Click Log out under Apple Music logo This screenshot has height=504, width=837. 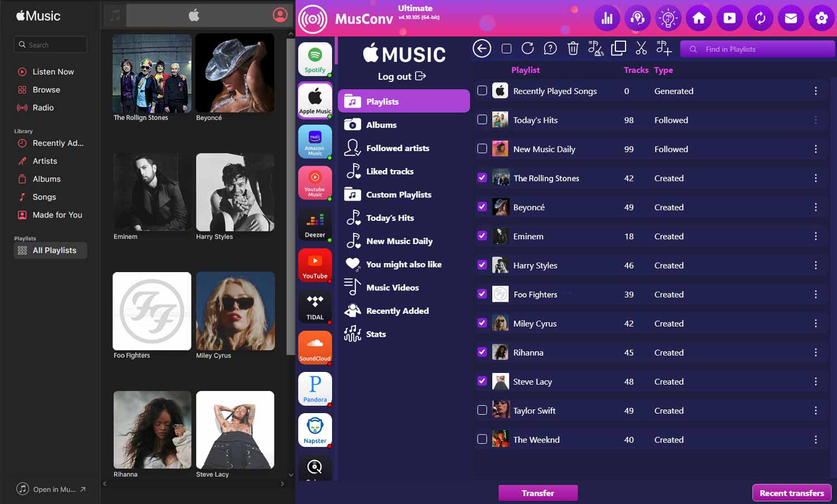(402, 76)
